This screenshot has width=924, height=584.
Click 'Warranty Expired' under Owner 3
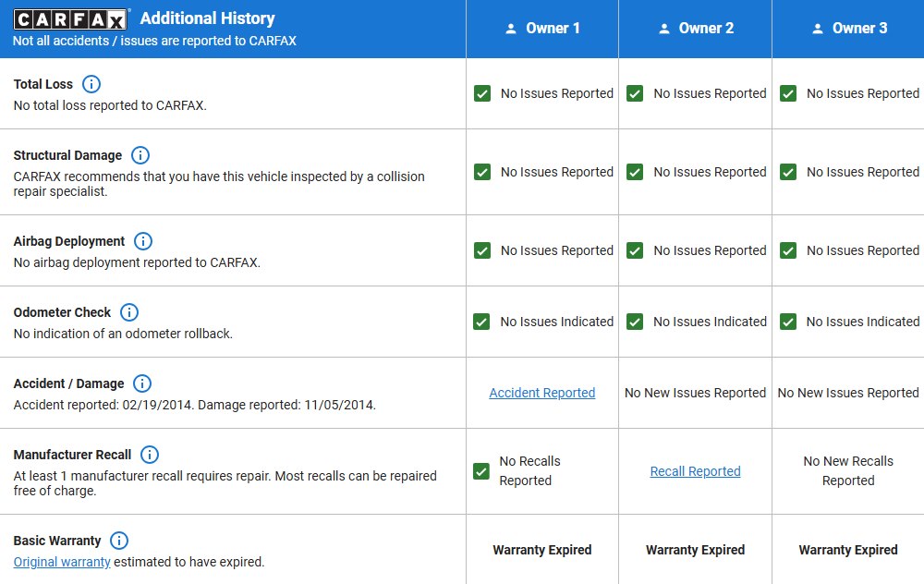tap(848, 551)
